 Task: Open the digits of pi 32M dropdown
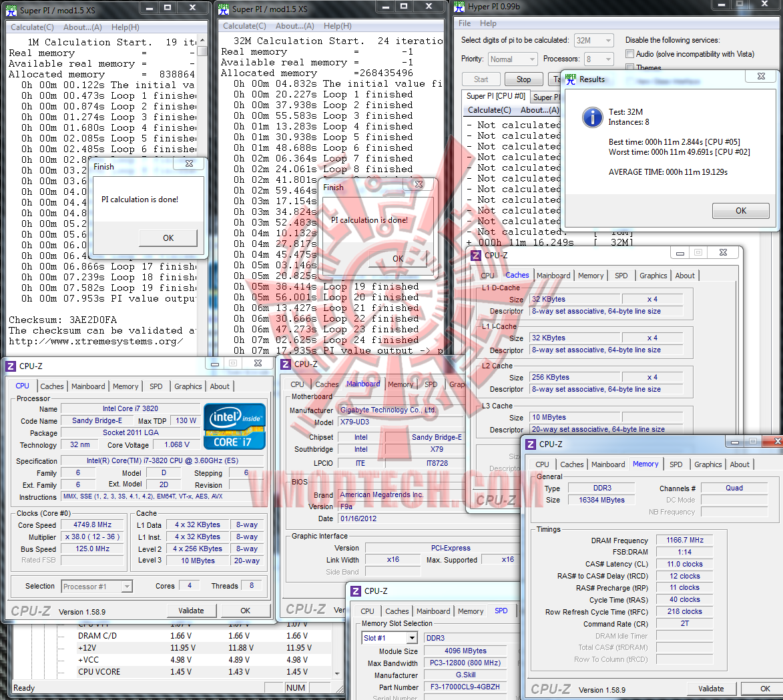click(593, 41)
